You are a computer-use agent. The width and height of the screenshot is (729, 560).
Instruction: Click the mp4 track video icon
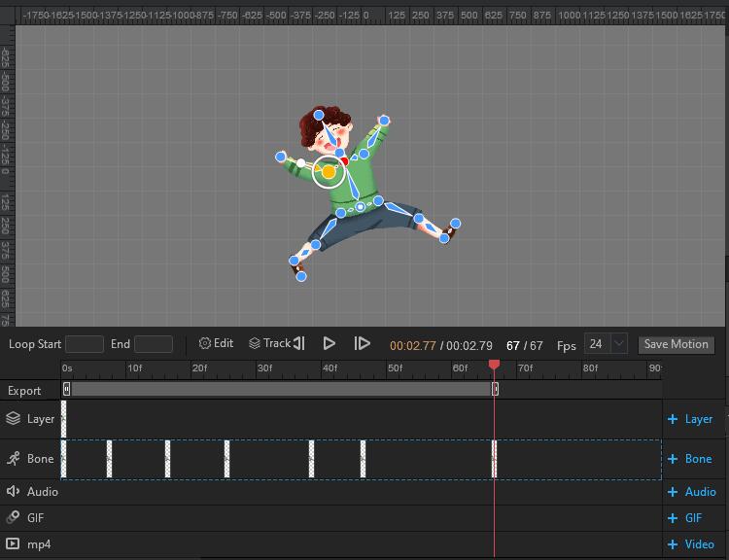click(x=14, y=544)
